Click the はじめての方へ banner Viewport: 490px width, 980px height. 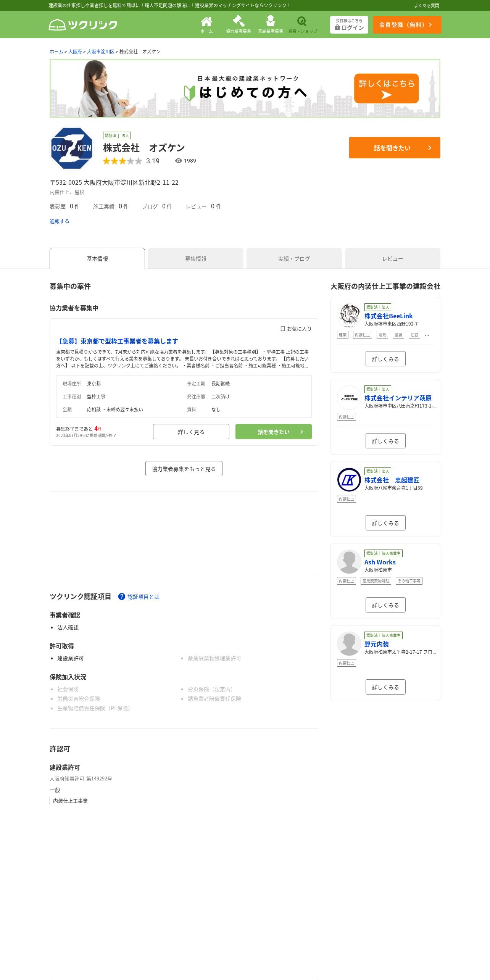tap(245, 88)
